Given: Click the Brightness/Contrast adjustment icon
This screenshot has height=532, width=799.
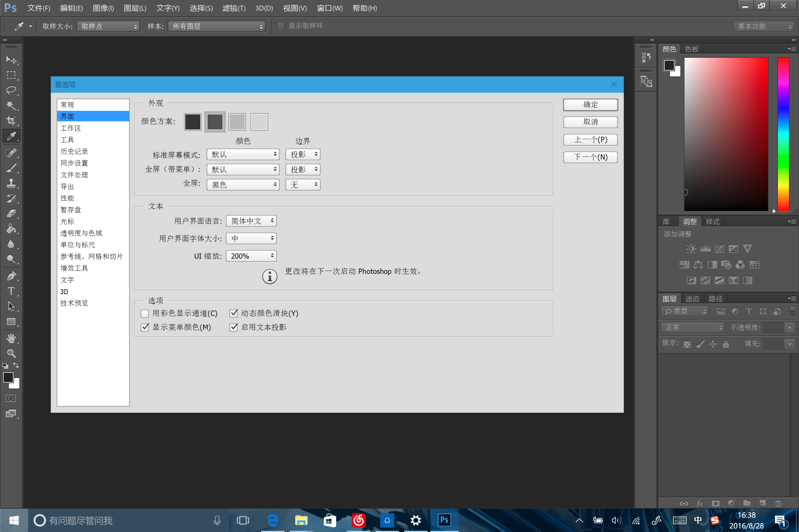Looking at the screenshot, I should [x=691, y=249].
